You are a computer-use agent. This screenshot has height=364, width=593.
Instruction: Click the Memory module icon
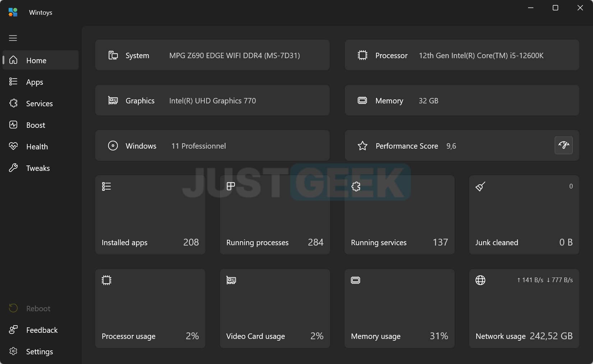point(362,101)
